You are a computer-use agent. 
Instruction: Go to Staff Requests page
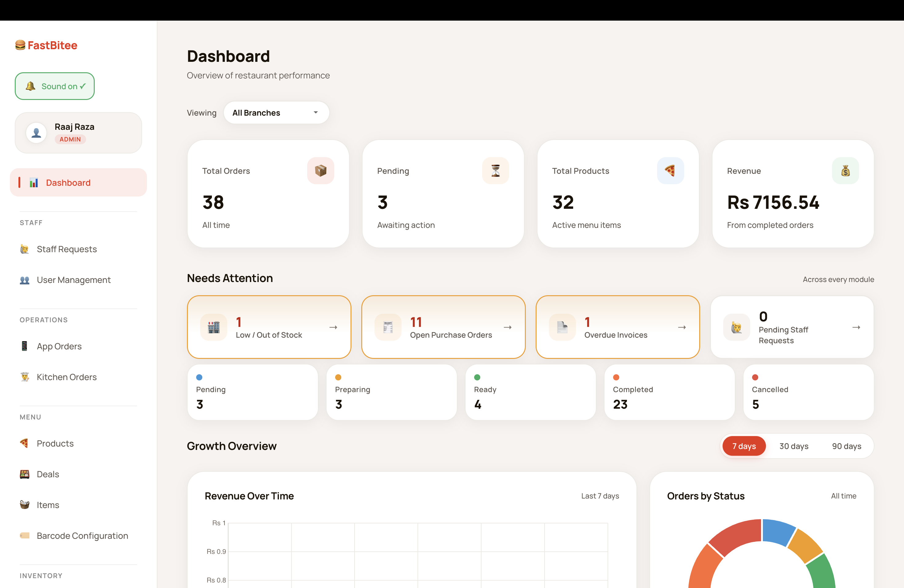pos(78,249)
